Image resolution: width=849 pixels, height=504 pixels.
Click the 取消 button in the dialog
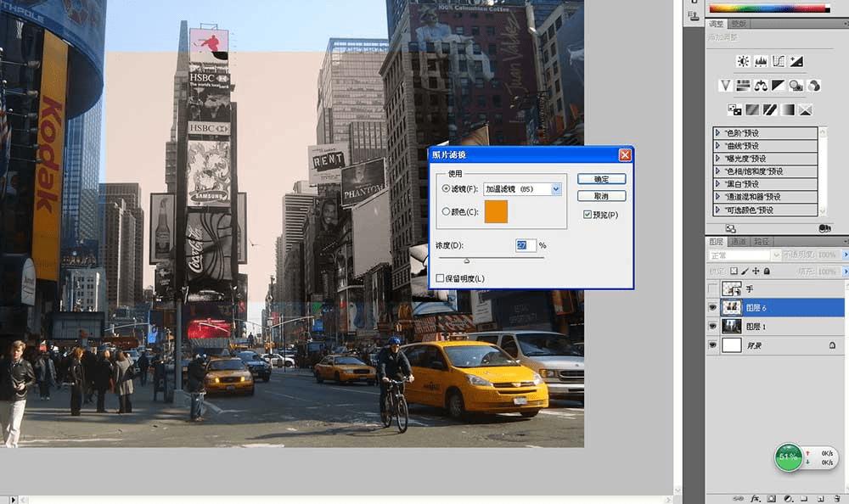click(602, 196)
